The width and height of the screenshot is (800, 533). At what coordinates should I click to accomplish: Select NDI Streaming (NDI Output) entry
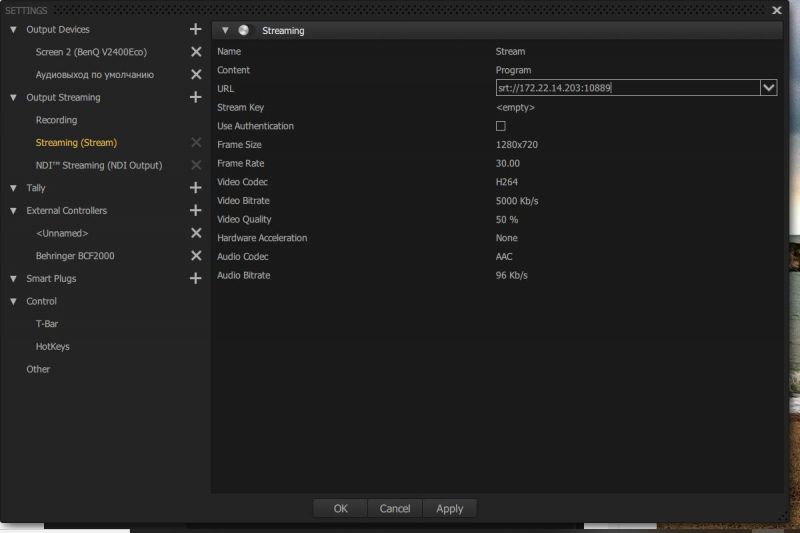(99, 165)
